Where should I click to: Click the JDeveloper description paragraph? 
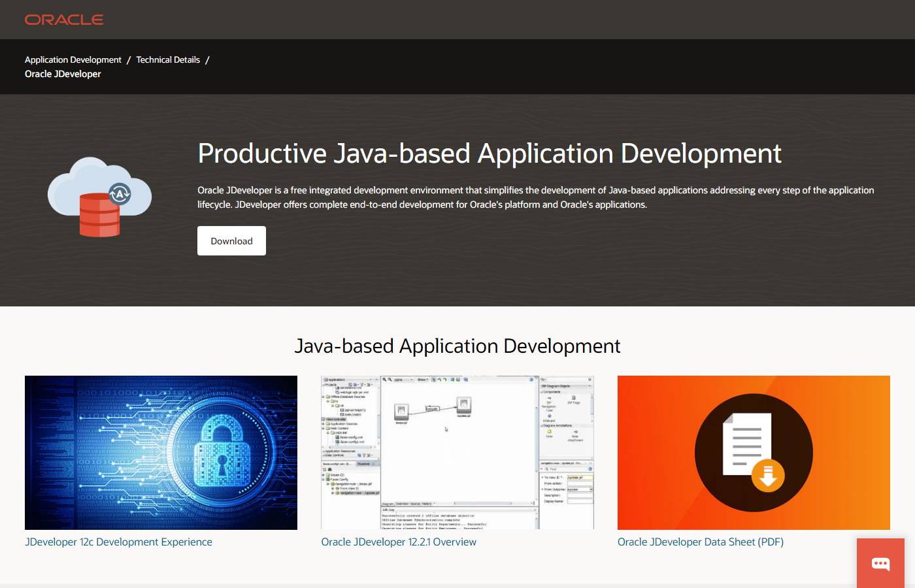click(x=536, y=197)
